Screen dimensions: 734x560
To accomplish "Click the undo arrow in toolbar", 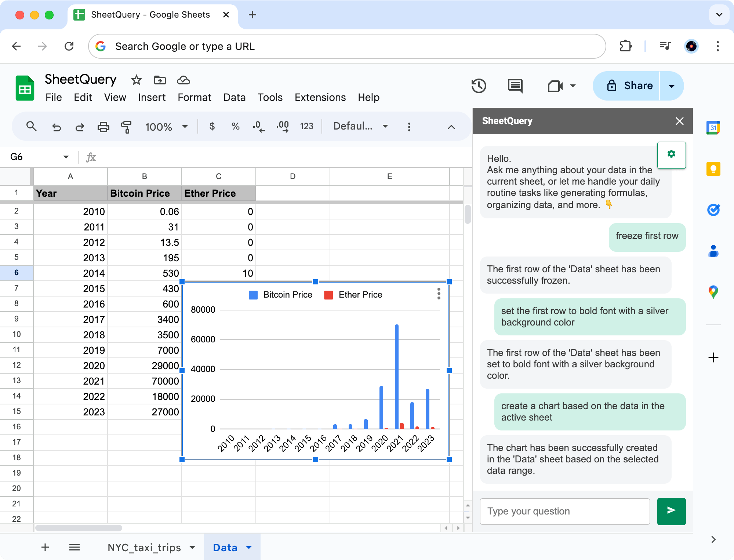I will [x=56, y=127].
